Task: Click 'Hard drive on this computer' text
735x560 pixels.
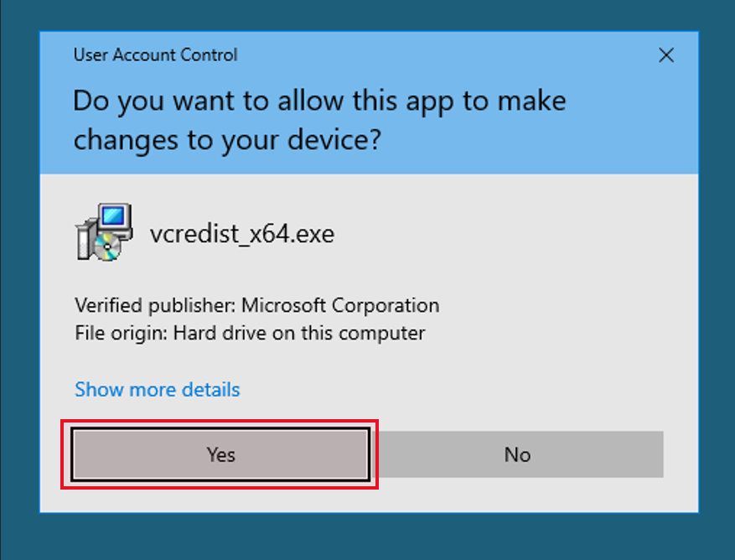Action: point(299,333)
